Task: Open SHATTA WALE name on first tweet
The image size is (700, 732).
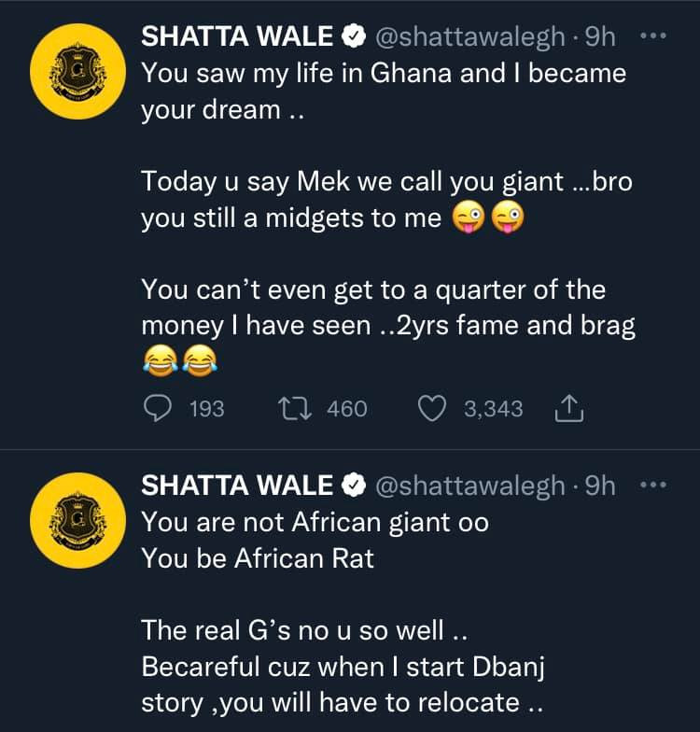Action: pos(237,36)
